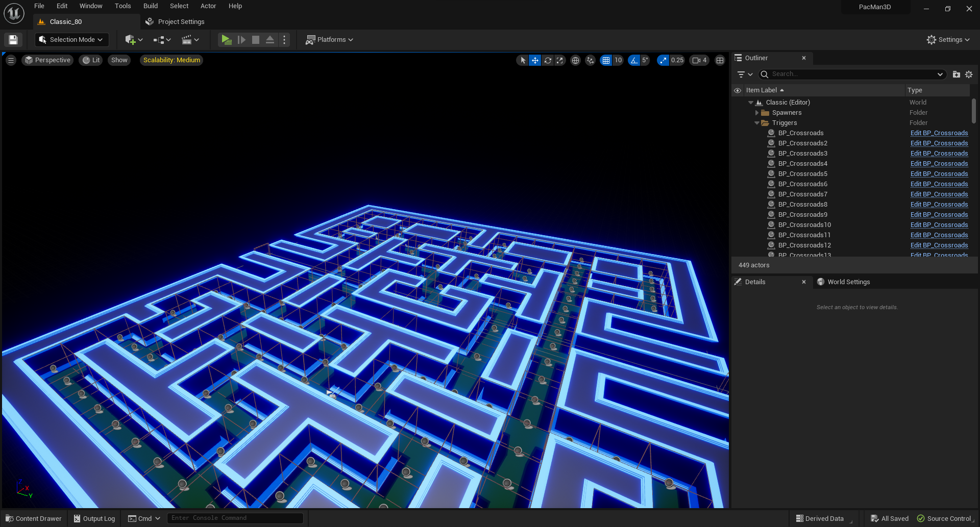Open the Add content quick menu icon
This screenshot has height=527, width=980.
134,39
